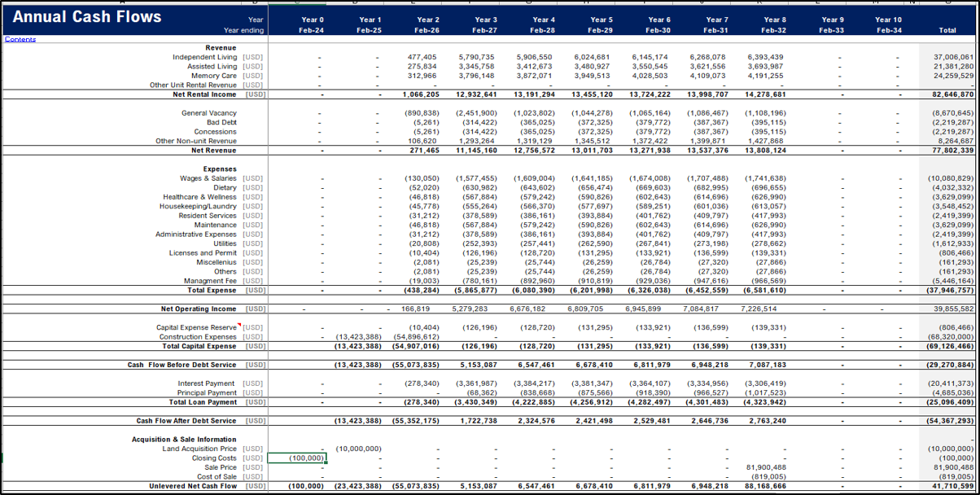Select the Dietary row label
Screen dimensions: 980x495
225,188
